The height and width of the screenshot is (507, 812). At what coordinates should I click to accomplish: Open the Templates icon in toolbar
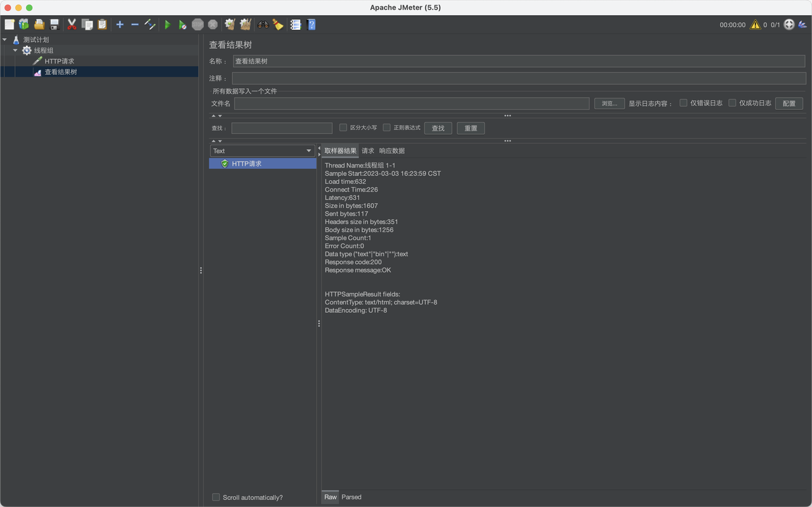click(x=24, y=25)
